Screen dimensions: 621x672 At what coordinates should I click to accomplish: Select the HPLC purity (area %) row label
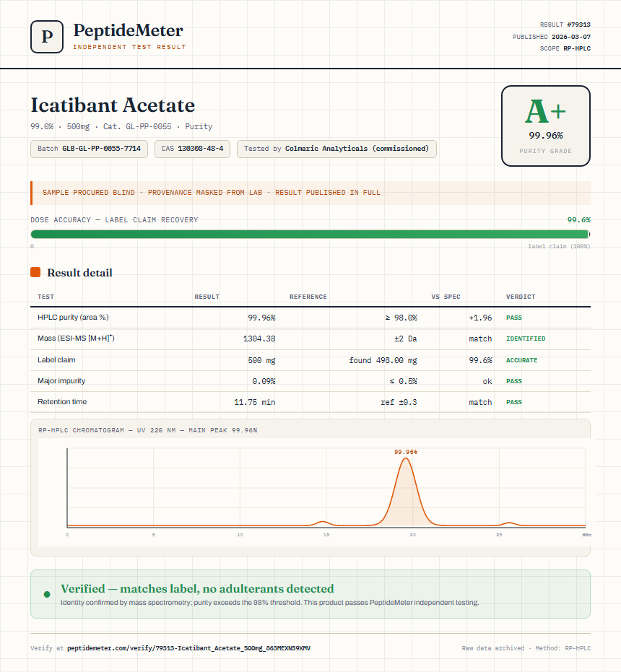pyautogui.click(x=73, y=317)
